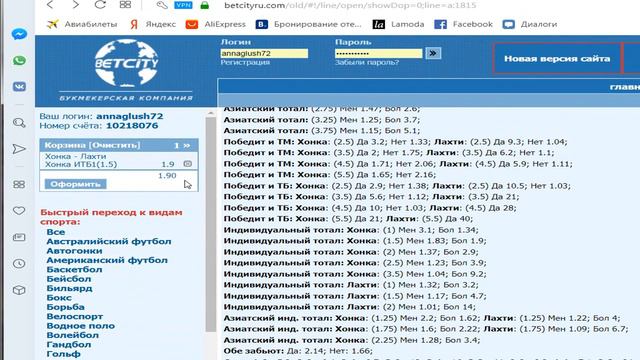Open the Авиабилеты bookmark
The image size is (640, 360).
[82, 24]
